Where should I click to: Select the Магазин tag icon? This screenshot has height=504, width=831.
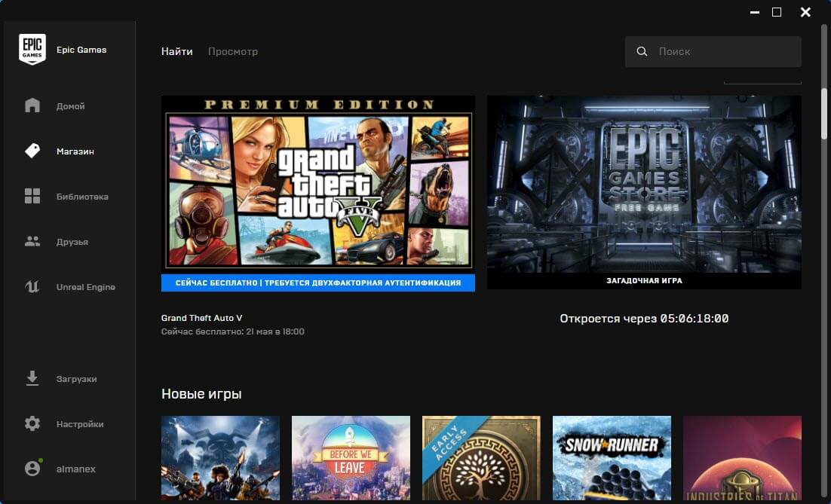[x=32, y=151]
